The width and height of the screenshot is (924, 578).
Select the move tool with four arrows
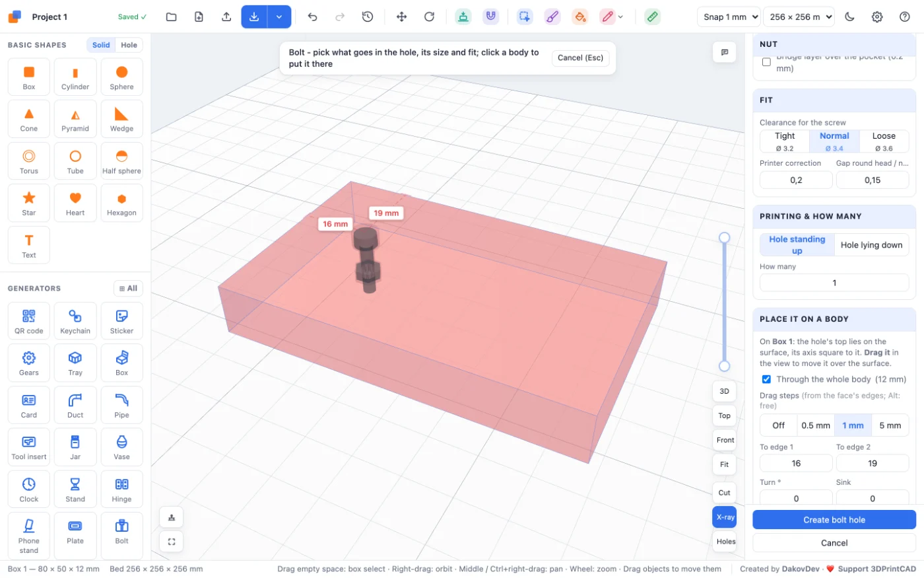401,17
